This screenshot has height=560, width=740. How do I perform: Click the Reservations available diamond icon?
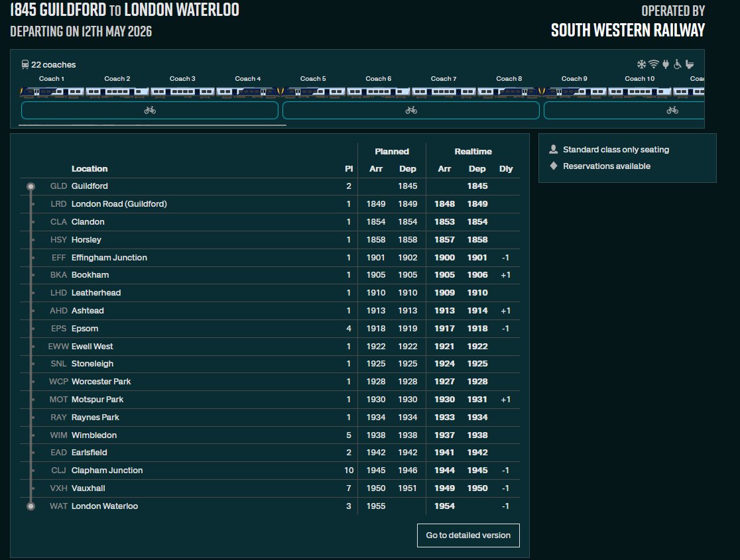tap(554, 166)
